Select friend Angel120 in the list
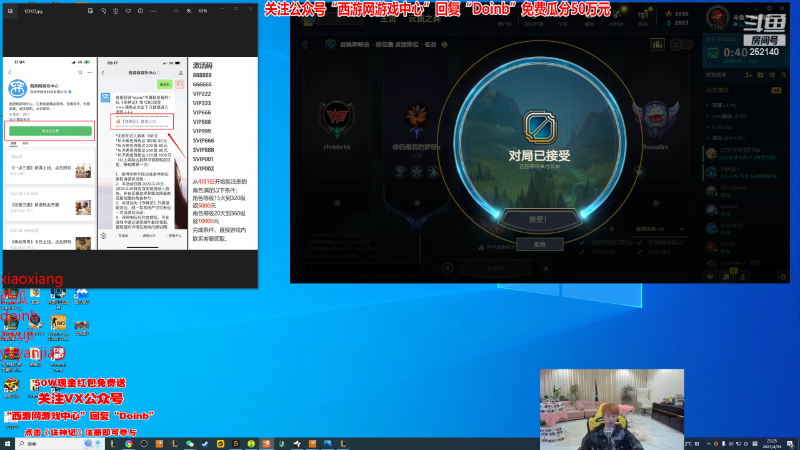Image resolution: width=800 pixels, height=450 pixels. [745, 228]
